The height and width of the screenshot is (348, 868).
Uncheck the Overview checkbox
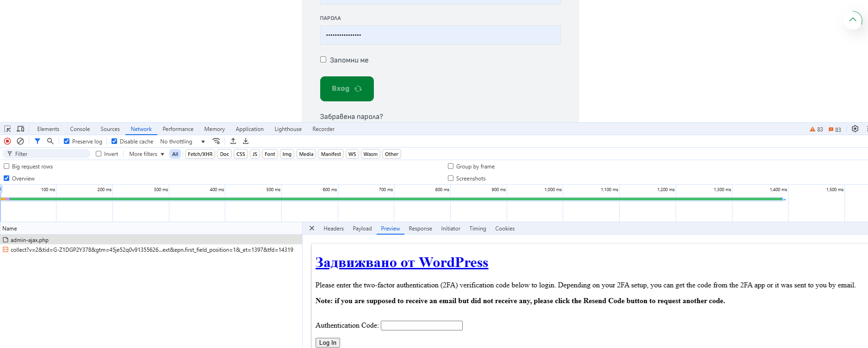[6, 178]
